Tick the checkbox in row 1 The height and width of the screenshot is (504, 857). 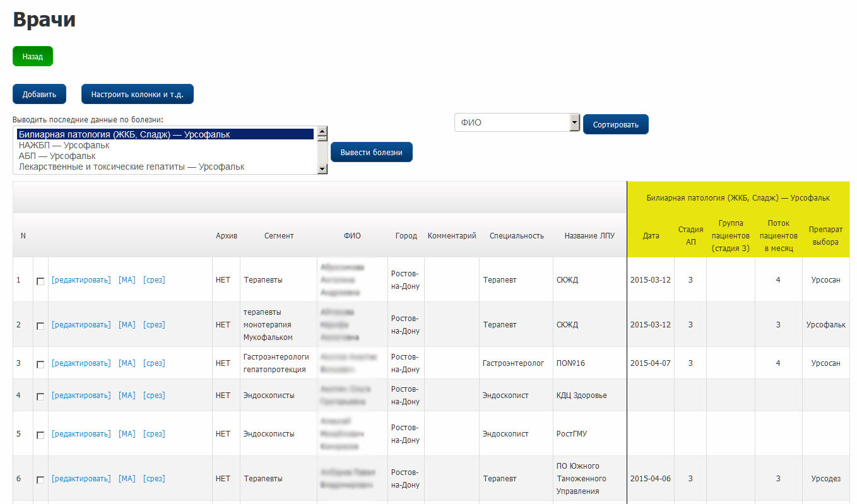point(40,281)
